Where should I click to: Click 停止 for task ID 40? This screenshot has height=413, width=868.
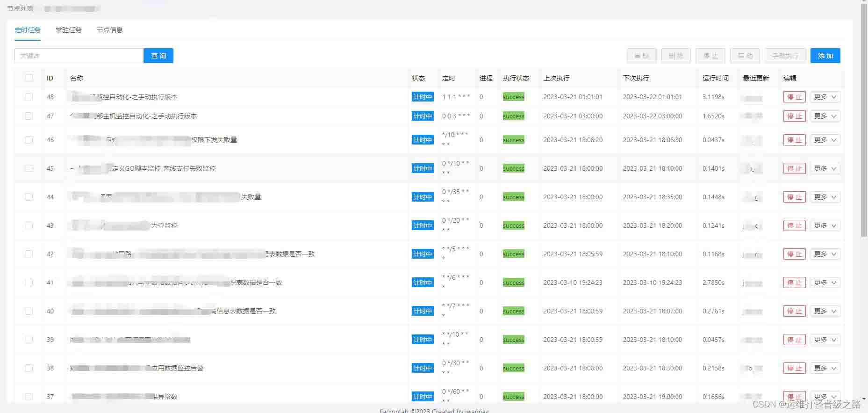point(794,311)
